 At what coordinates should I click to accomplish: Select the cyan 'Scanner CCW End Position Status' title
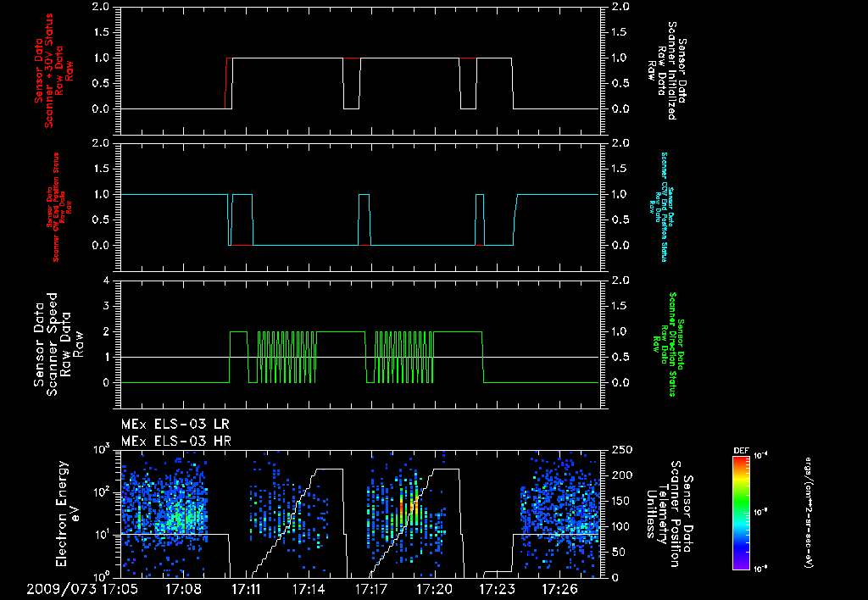(x=661, y=207)
